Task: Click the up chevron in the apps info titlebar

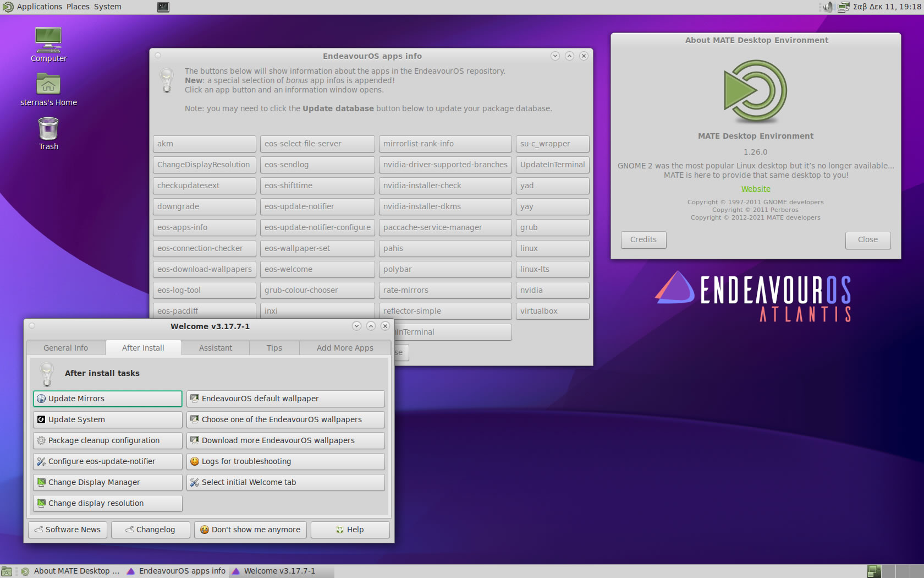Action: (x=569, y=56)
